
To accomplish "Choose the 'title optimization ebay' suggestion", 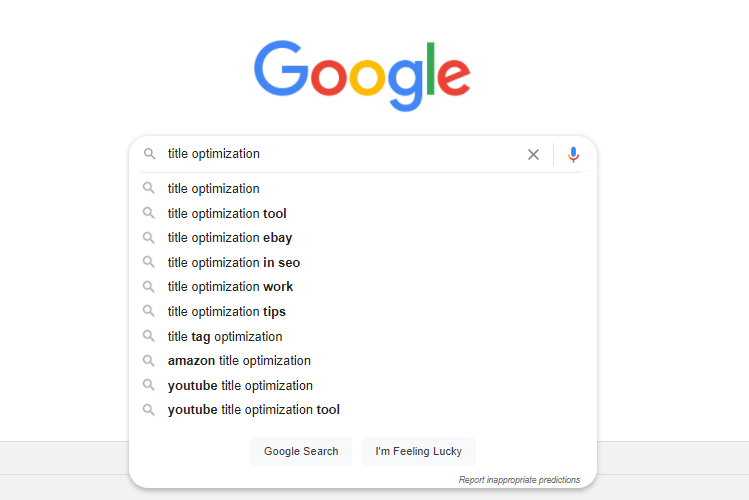I will 363,238.
